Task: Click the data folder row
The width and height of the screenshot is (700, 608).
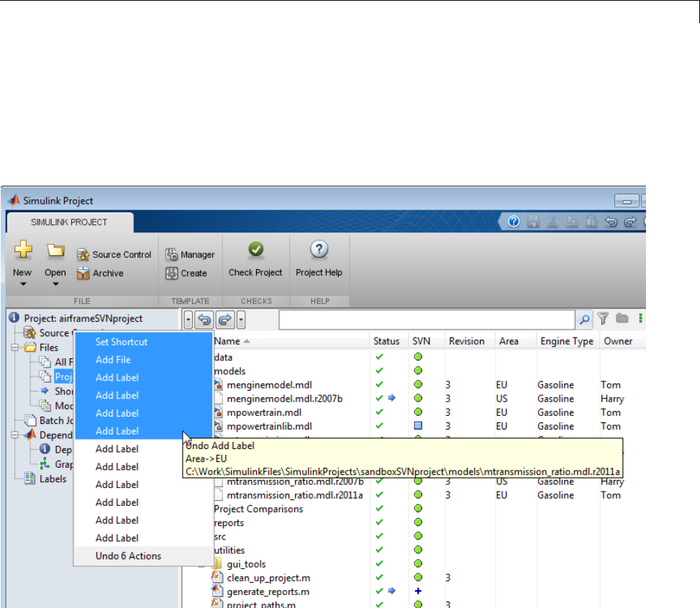Action: pyautogui.click(x=223, y=357)
